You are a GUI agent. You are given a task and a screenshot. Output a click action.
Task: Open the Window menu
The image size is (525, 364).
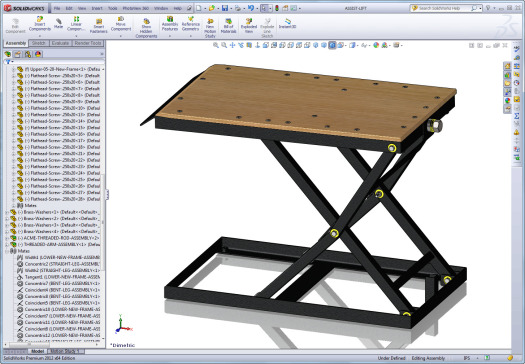point(161,8)
